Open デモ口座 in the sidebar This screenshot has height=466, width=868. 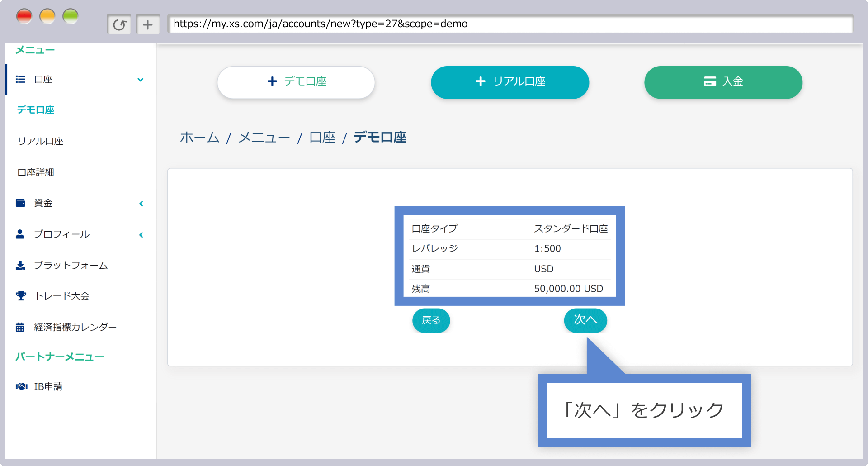pos(36,110)
